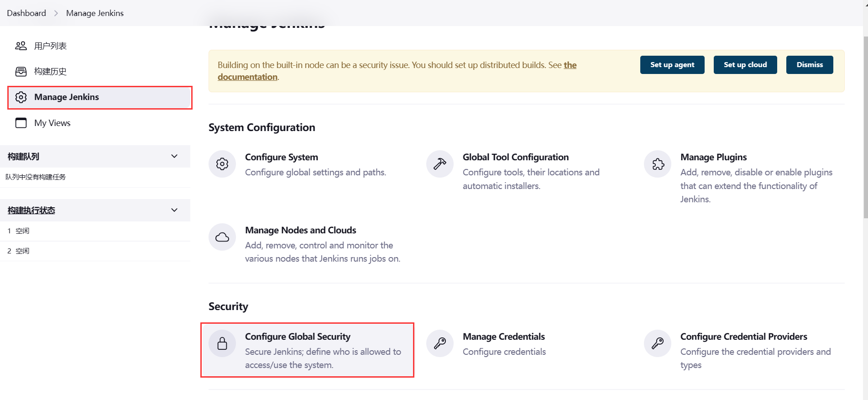Select Manage Jenkins in the sidebar
Screen dimensions: 868x400
coord(67,97)
